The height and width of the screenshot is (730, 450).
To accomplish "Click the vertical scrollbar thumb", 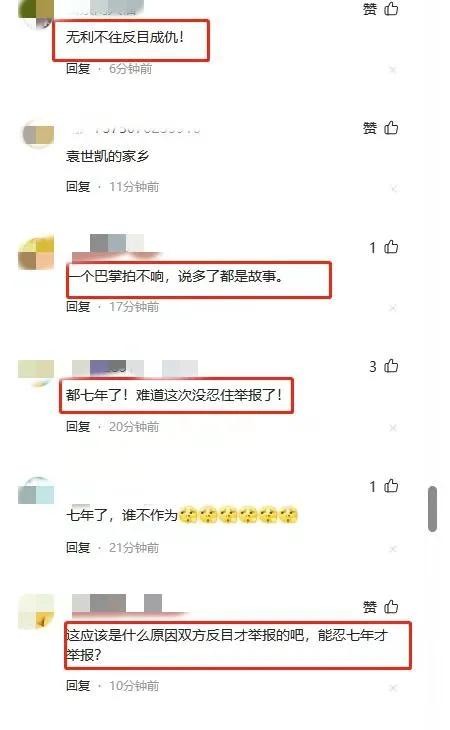I will click(432, 508).
